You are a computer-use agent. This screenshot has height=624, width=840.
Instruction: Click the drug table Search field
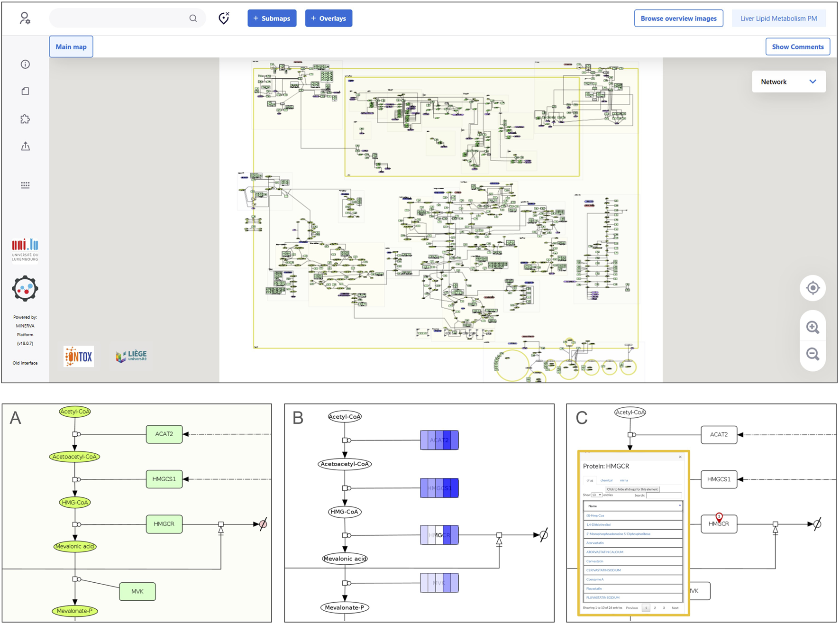tap(664, 496)
